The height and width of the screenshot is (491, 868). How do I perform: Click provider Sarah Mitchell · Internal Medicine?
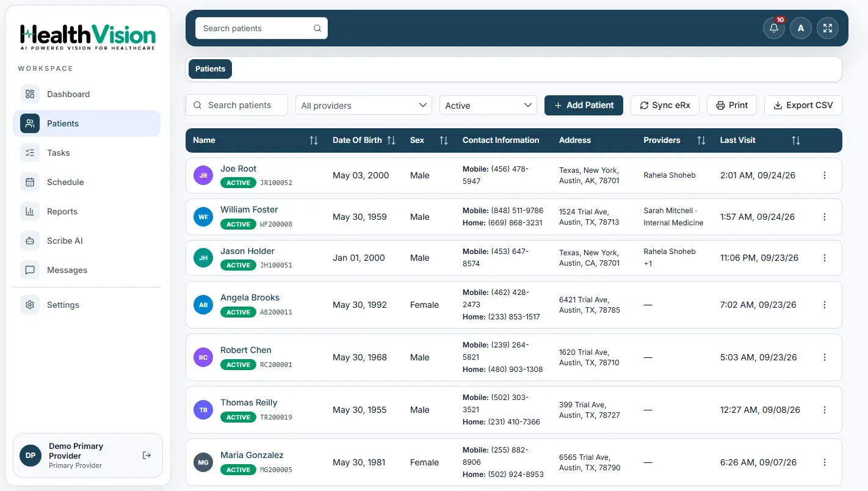(673, 217)
